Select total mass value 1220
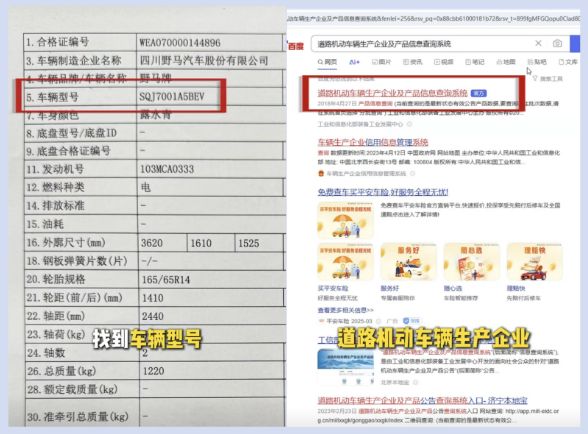The image size is (588, 434). [153, 371]
